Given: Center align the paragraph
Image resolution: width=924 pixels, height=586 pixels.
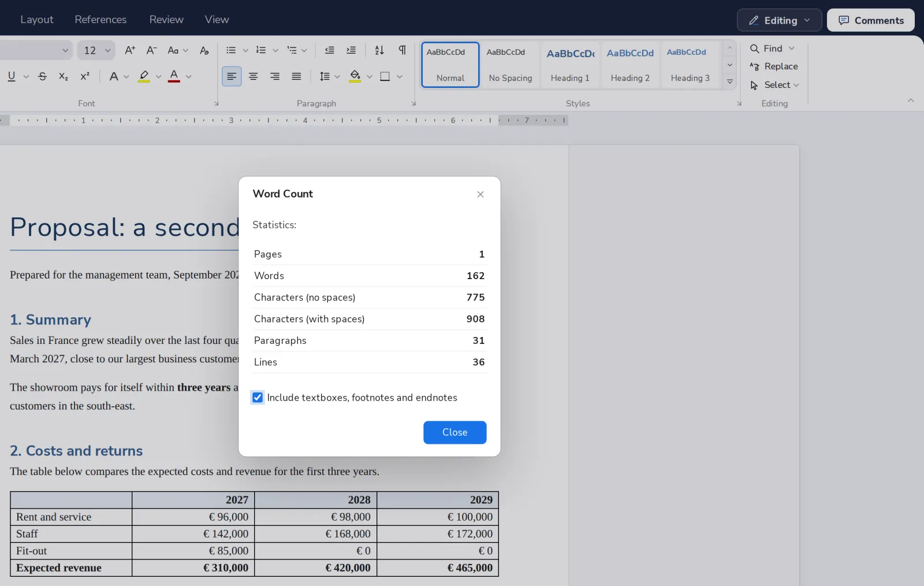Looking at the screenshot, I should click(x=253, y=76).
